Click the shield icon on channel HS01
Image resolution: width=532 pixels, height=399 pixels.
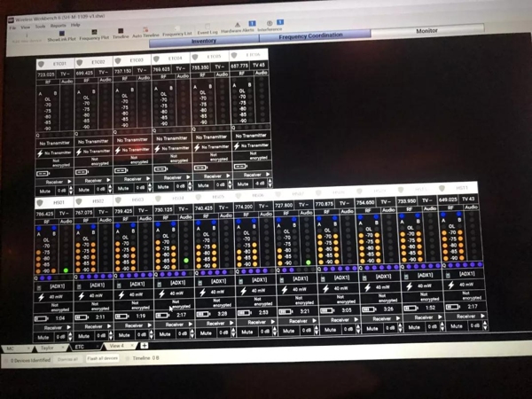(40, 203)
